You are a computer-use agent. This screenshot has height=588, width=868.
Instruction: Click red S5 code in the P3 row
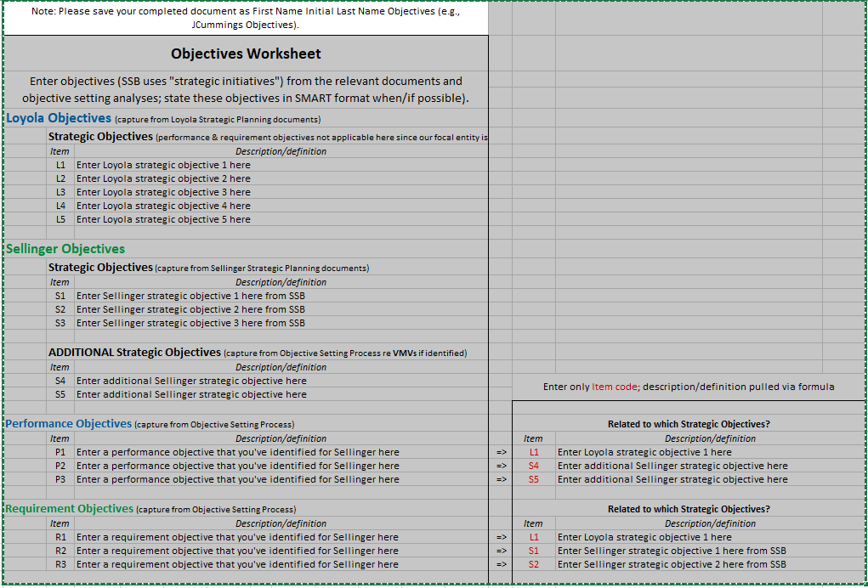coord(534,479)
